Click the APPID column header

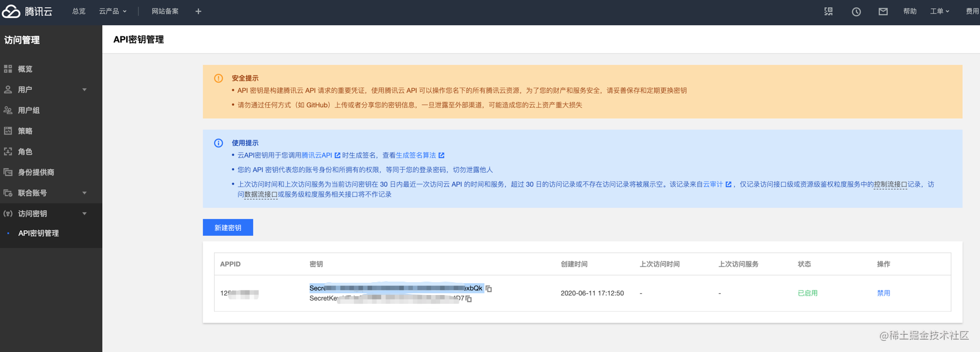[230, 264]
